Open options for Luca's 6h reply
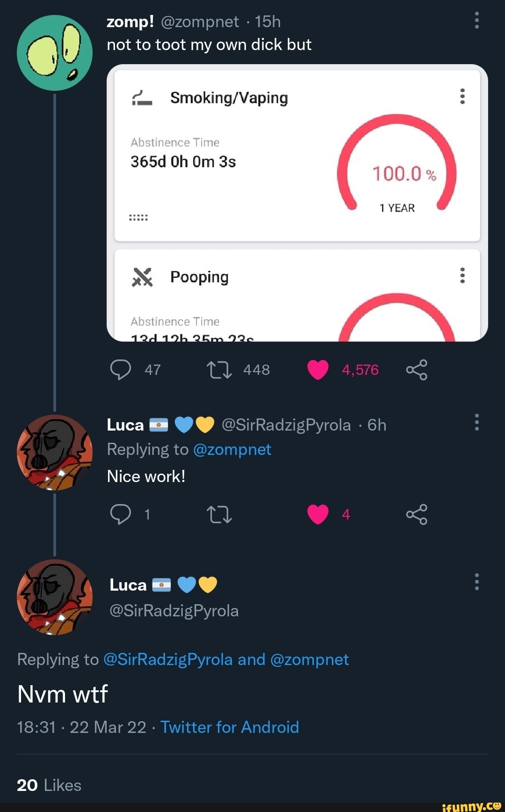Image resolution: width=505 pixels, height=812 pixels. 476,422
